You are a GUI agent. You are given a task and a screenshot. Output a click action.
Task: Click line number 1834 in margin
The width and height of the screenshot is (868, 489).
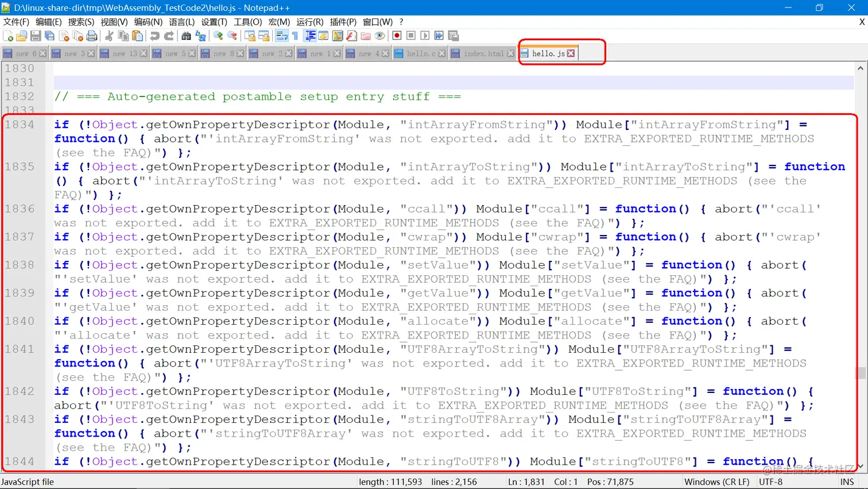(20, 125)
